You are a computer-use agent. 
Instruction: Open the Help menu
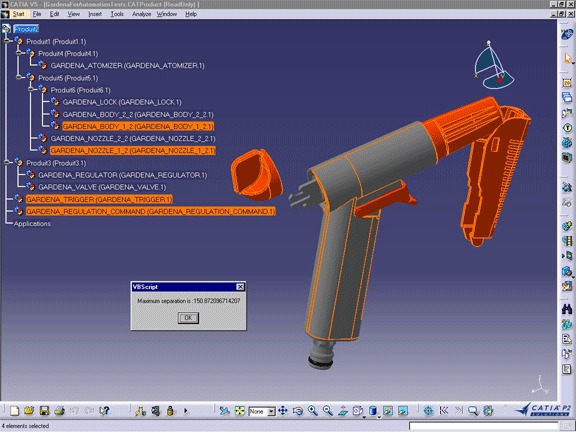tap(191, 14)
